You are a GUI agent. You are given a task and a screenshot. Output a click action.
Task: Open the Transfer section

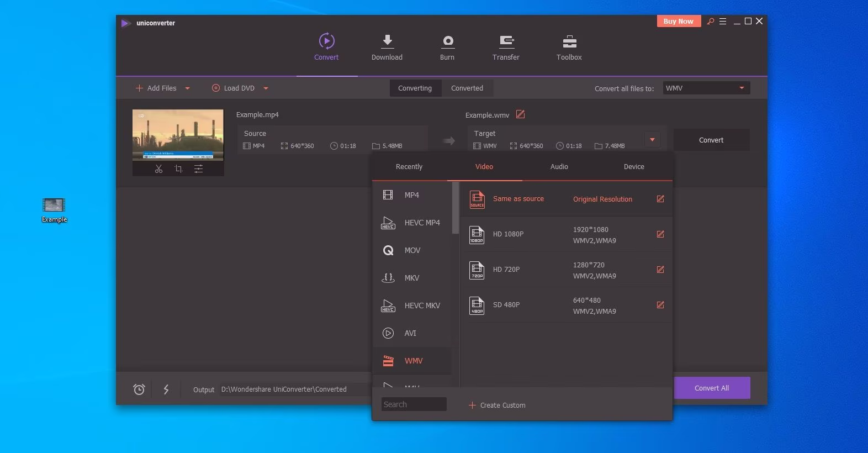coord(506,48)
